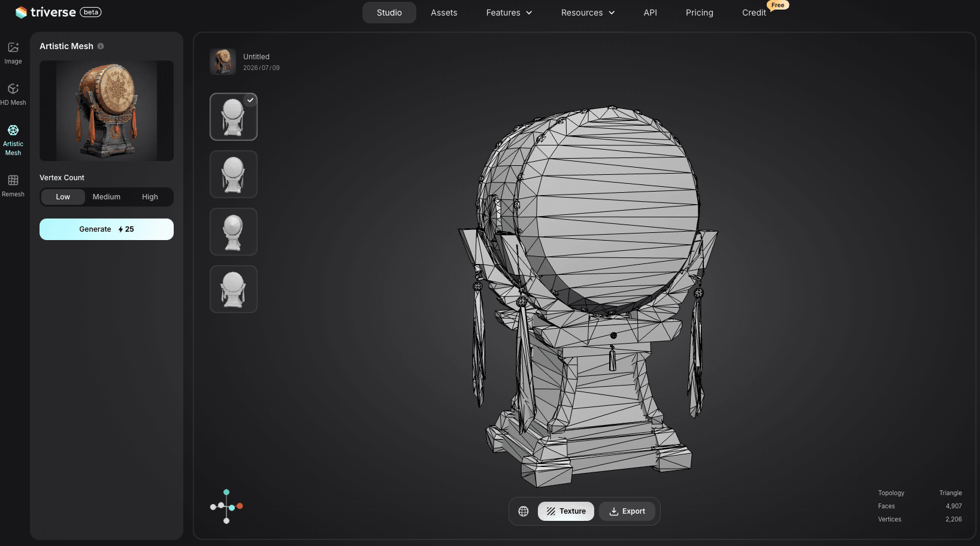The image size is (980, 546).
Task: Click the Topology value Triangle
Action: coord(951,493)
